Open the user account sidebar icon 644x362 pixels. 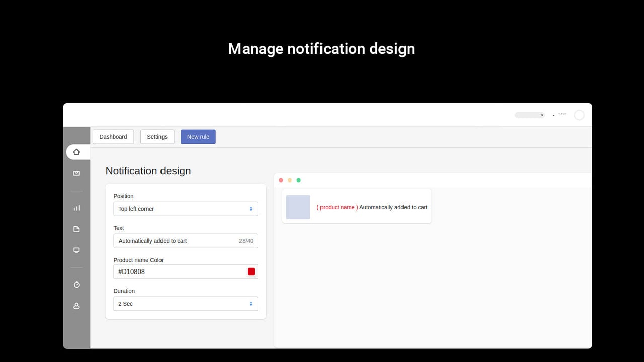pyautogui.click(x=76, y=306)
